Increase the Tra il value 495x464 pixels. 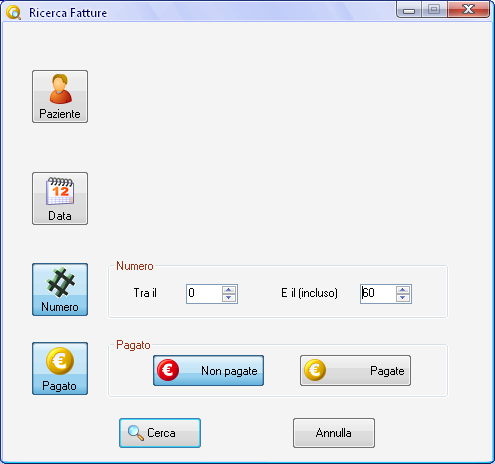[x=229, y=289]
